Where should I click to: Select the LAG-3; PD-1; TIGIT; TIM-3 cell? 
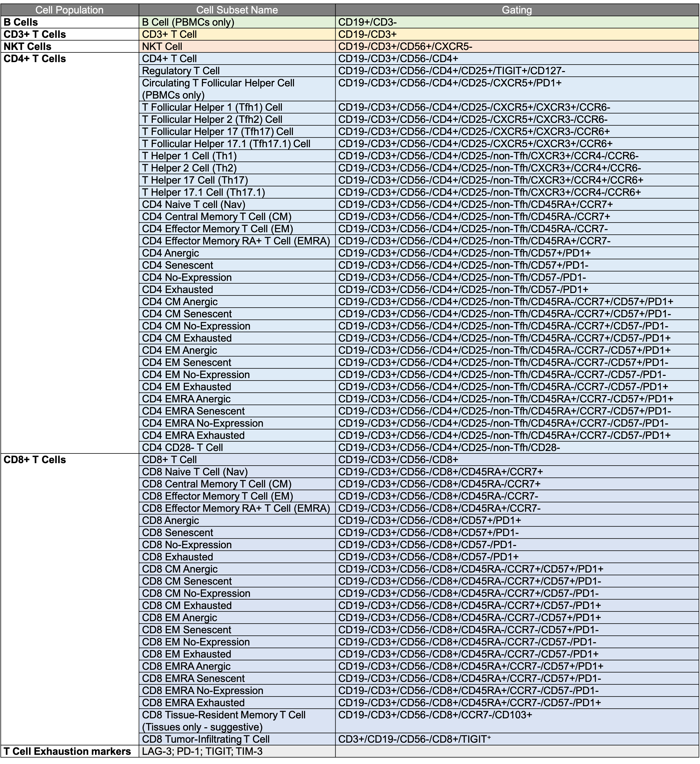point(202,751)
